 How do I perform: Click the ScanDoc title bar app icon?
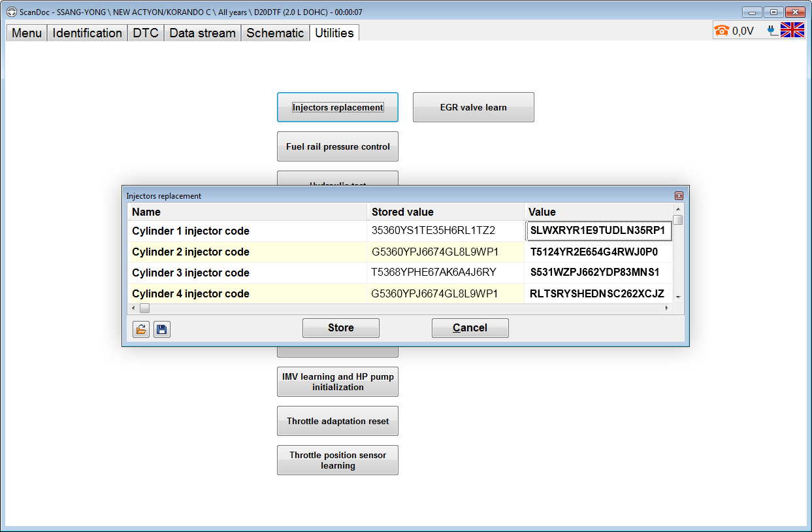(x=12, y=12)
